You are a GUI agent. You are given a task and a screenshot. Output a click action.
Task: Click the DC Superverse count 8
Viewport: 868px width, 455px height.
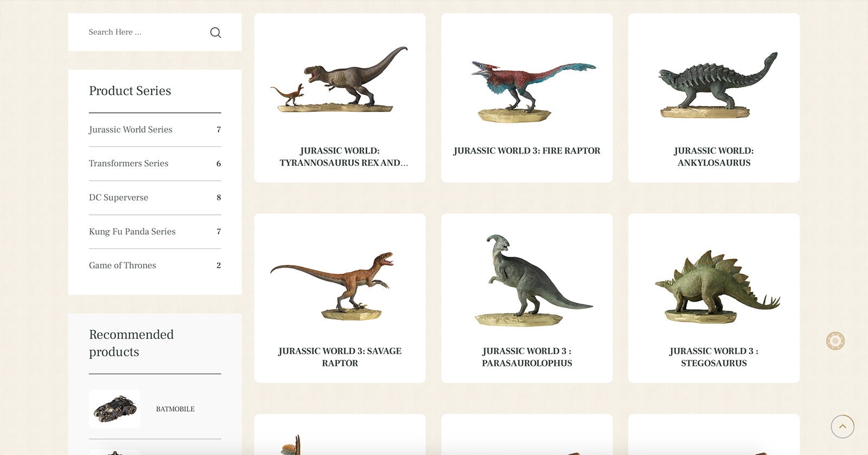click(219, 197)
